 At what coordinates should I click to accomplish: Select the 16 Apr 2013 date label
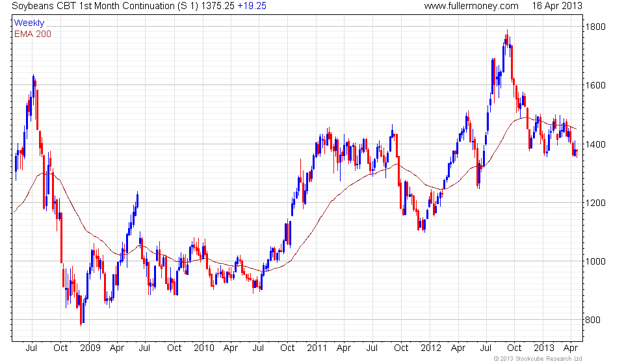click(x=556, y=6)
